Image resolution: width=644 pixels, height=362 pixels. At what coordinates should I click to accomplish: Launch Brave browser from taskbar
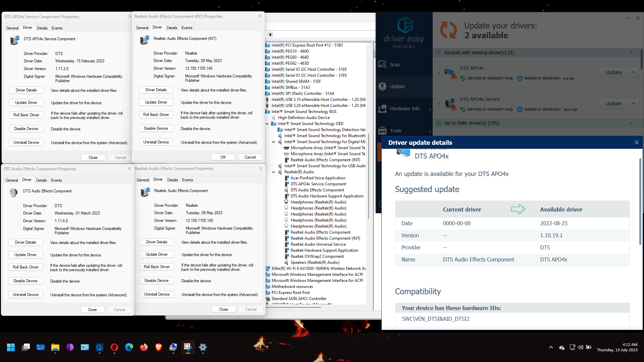point(159,347)
